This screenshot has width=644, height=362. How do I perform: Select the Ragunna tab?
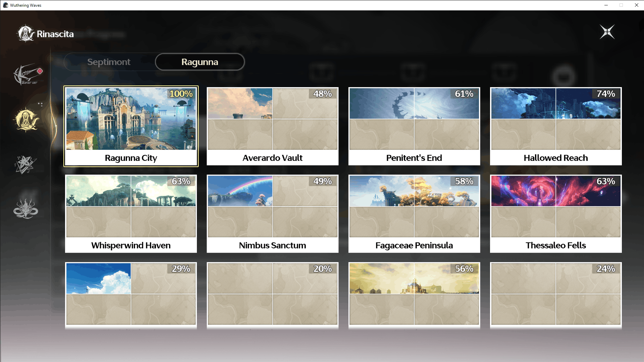coord(200,62)
